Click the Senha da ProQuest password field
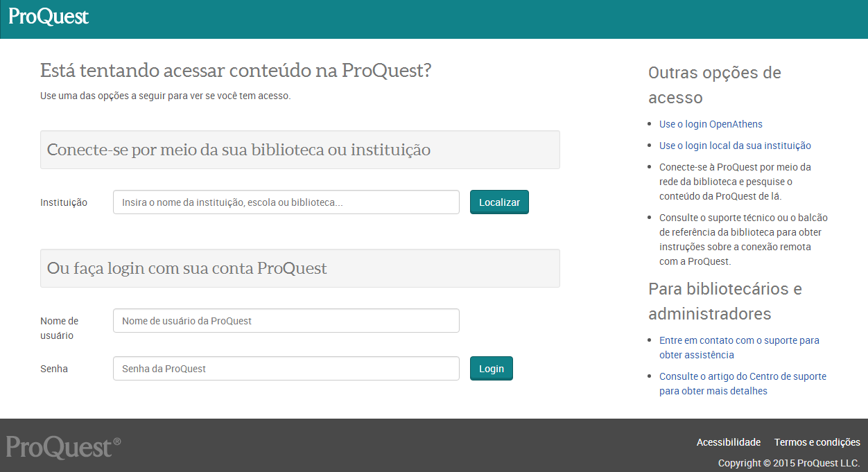 point(286,368)
